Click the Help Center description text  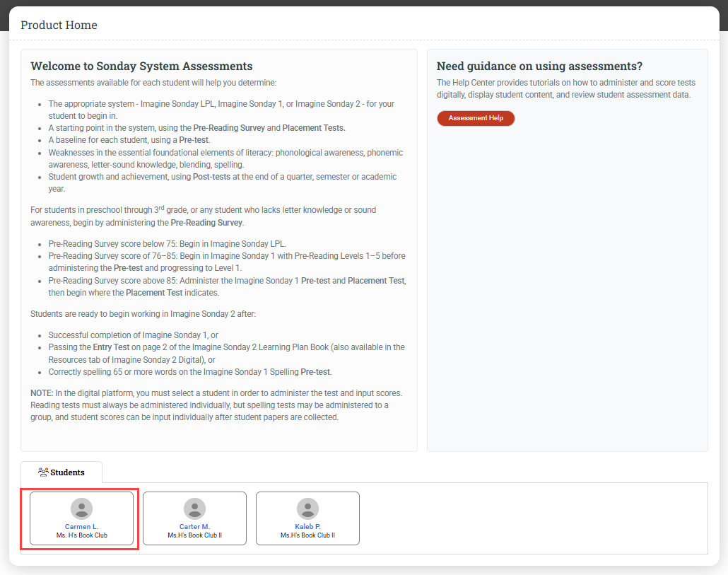[x=563, y=89]
